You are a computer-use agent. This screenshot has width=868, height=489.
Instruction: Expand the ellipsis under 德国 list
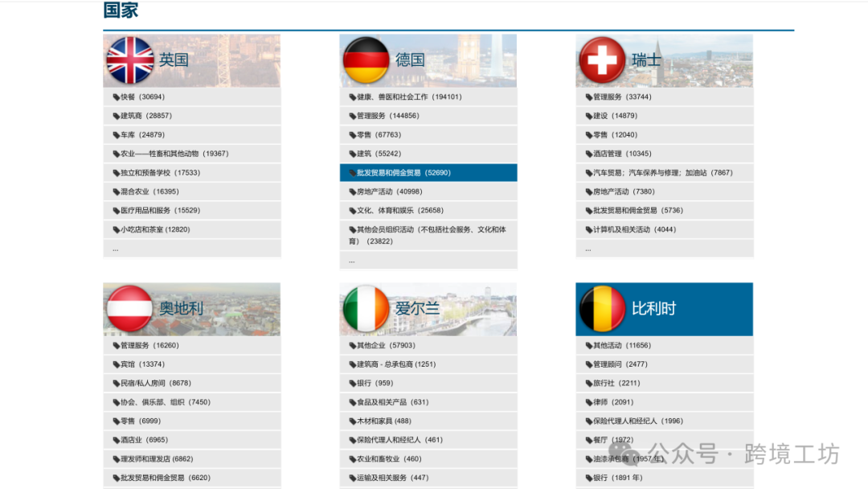[352, 261]
